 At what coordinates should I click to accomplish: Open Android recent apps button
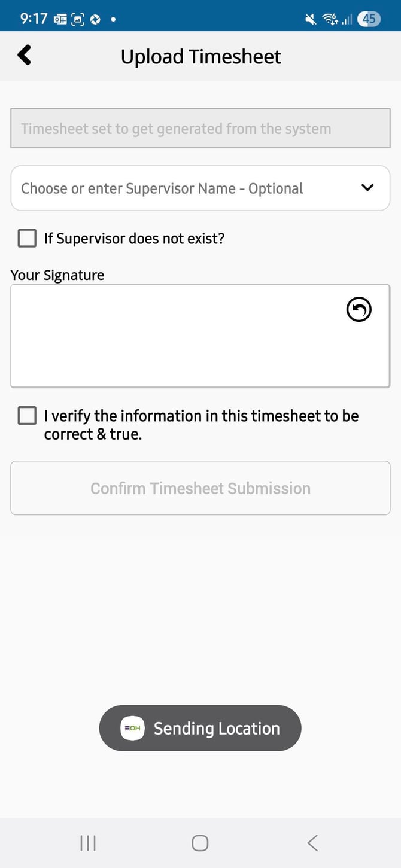pyautogui.click(x=88, y=843)
